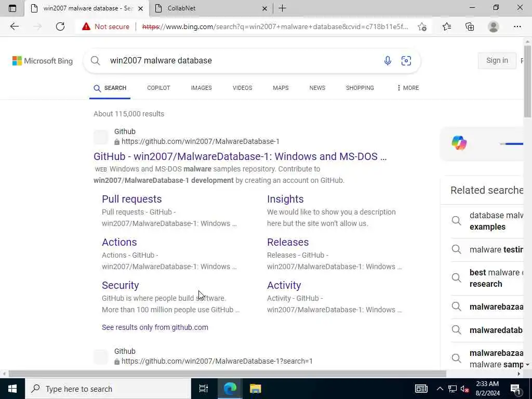
Task: Reload the page with refresh icon
Action: coord(60,26)
